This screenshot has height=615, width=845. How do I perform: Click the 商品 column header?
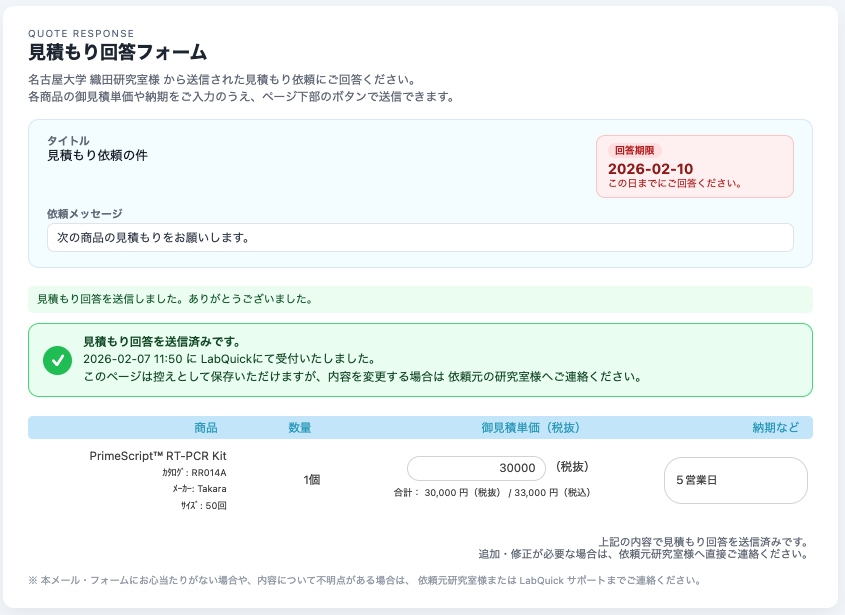point(205,428)
